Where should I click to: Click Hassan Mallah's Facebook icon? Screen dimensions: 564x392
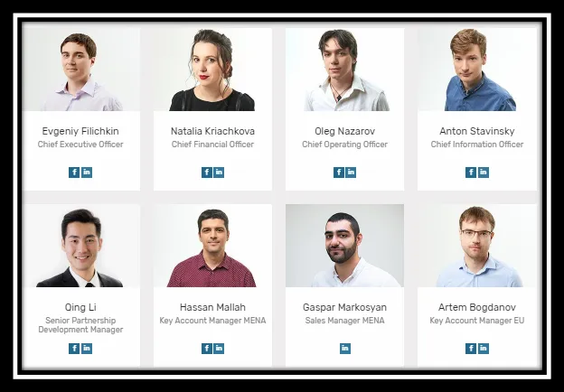pyautogui.click(x=206, y=349)
